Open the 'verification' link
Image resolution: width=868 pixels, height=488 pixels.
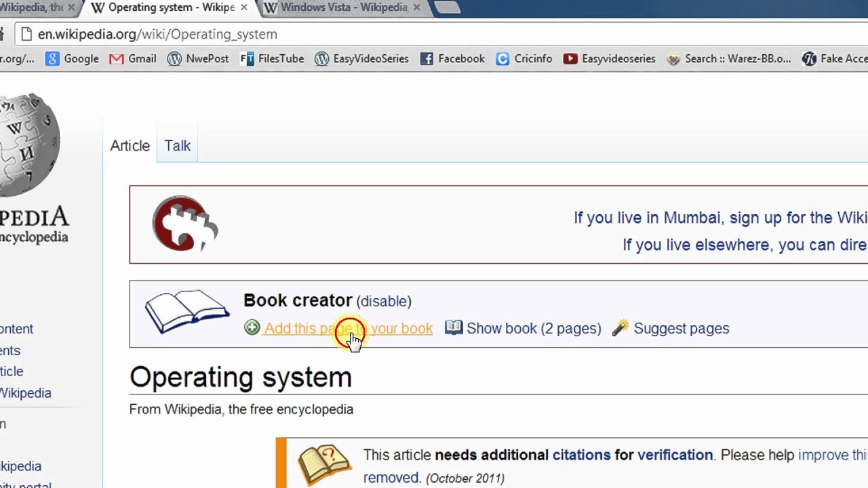coord(675,455)
